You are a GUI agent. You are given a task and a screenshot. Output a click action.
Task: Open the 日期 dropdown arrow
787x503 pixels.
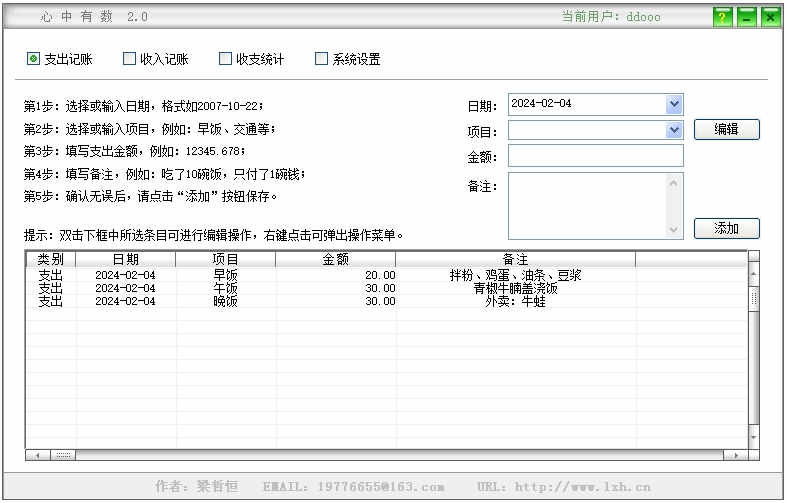(x=674, y=104)
